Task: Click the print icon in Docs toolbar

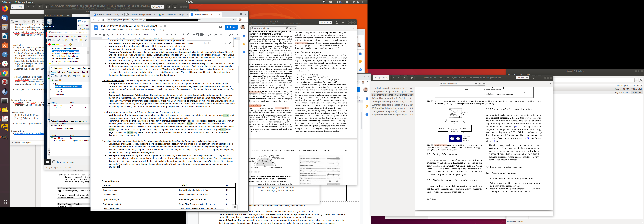Action: [x=104, y=35]
